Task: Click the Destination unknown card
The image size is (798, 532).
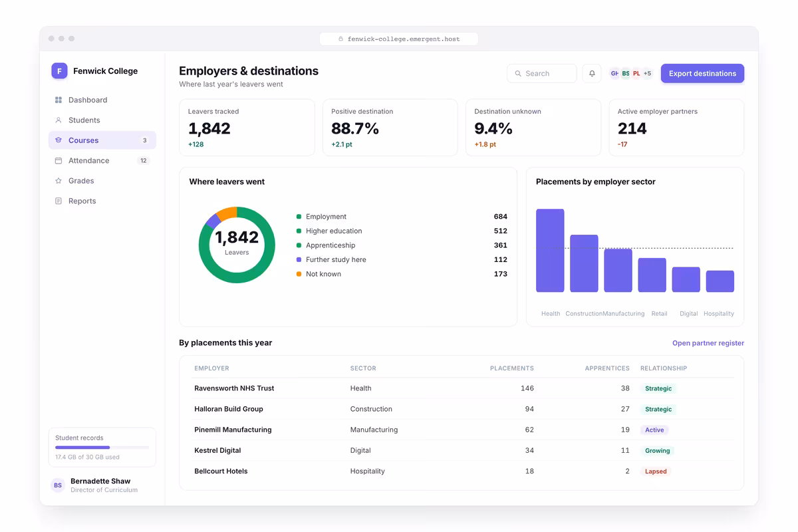Action: (533, 128)
